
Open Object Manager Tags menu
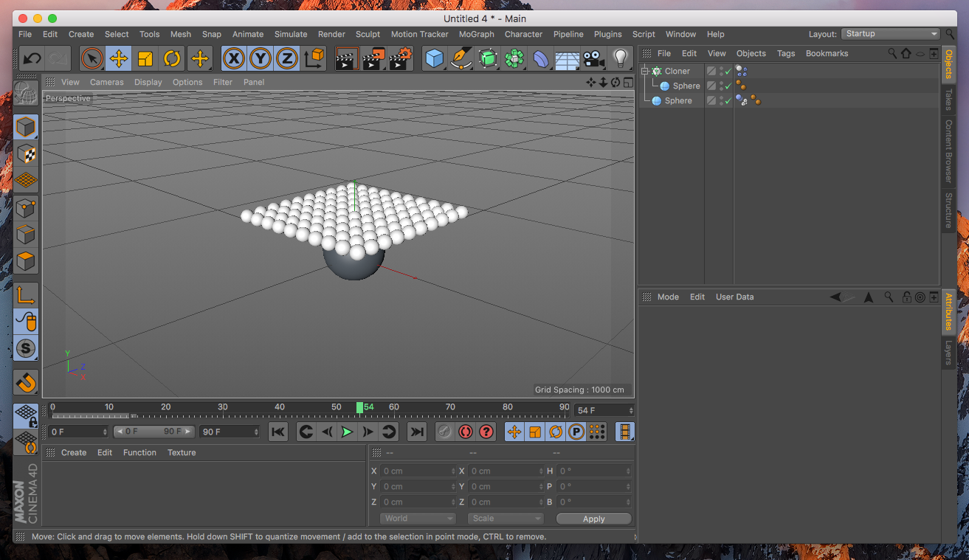(786, 53)
